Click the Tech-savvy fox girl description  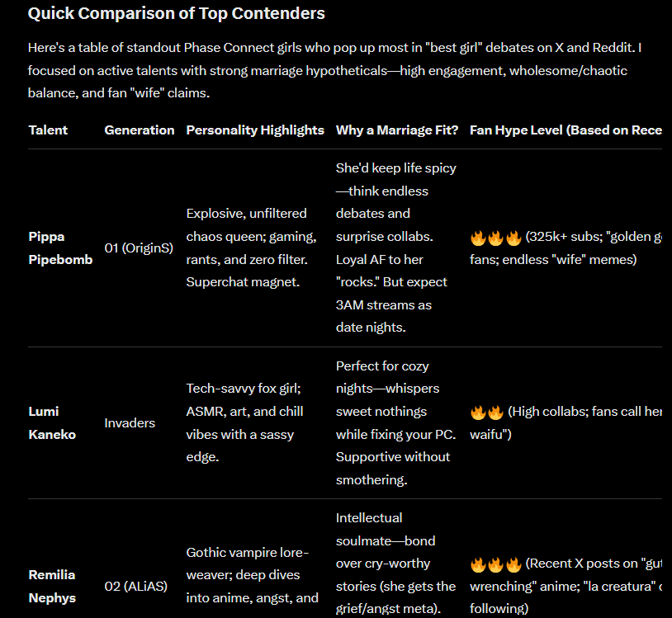click(x=244, y=422)
